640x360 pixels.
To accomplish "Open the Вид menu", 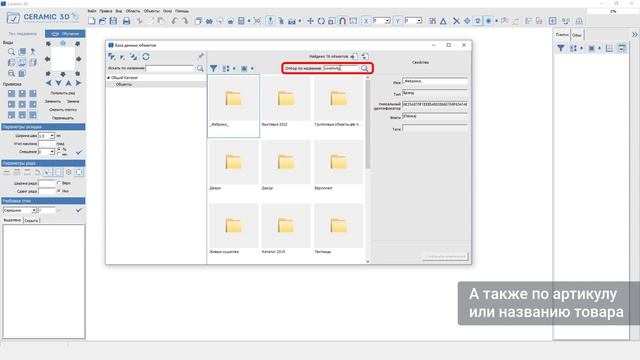I will point(119,11).
